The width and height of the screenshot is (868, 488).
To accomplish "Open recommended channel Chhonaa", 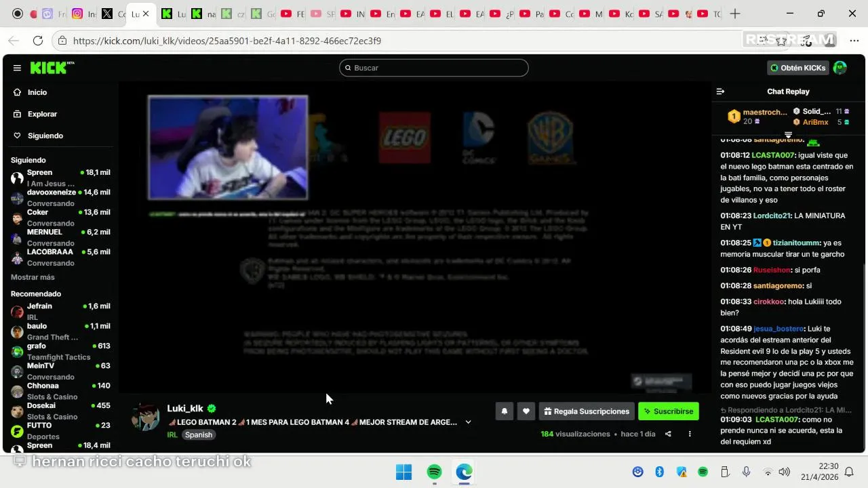I will point(60,391).
